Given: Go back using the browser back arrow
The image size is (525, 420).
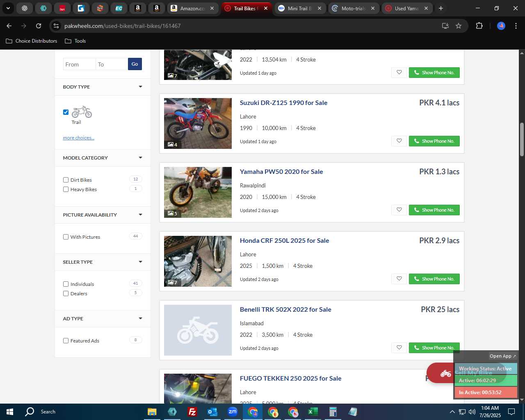Looking at the screenshot, I should [9, 26].
